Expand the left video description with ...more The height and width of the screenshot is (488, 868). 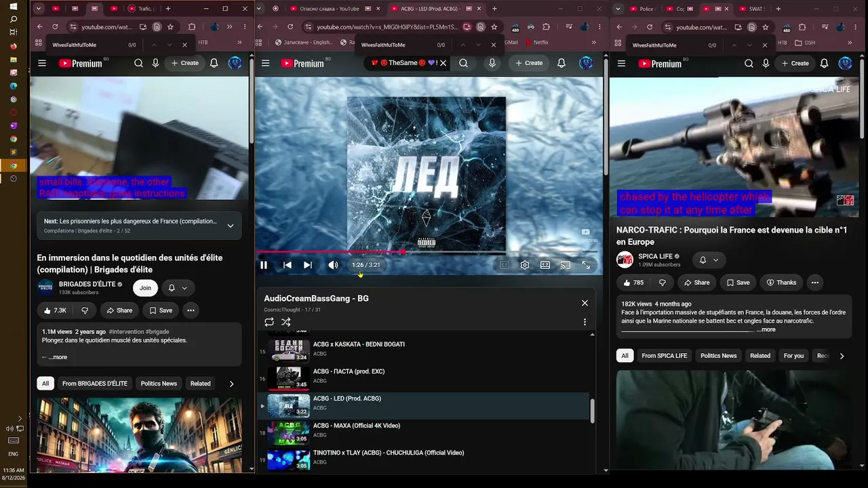coord(58,357)
